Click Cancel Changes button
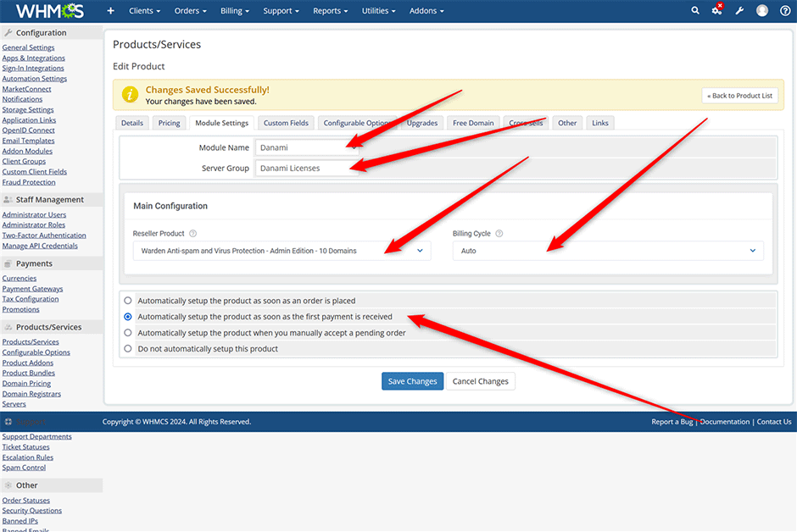Screen dimensions: 797x532 click(481, 381)
